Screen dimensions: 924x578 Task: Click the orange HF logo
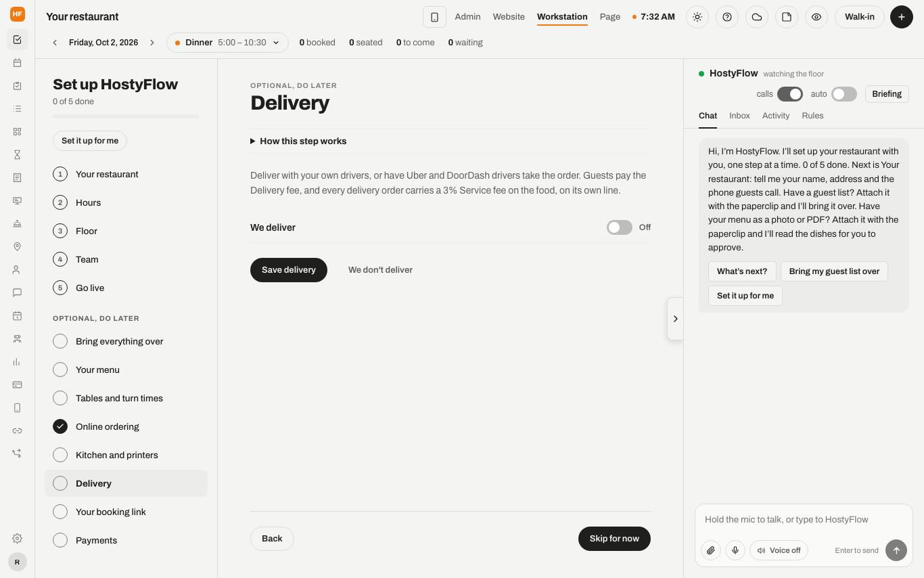[18, 14]
